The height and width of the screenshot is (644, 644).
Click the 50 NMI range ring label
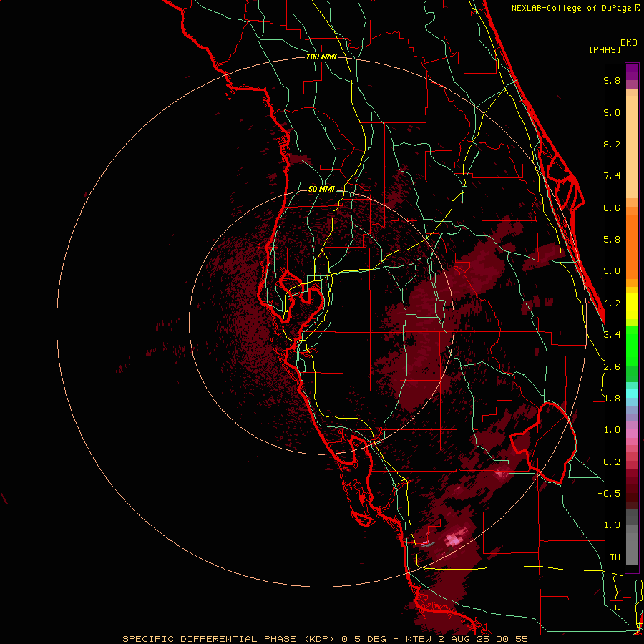[321, 190]
